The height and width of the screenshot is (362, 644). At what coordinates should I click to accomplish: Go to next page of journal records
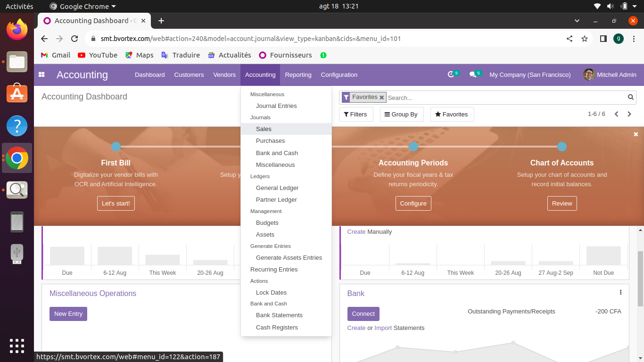629,114
